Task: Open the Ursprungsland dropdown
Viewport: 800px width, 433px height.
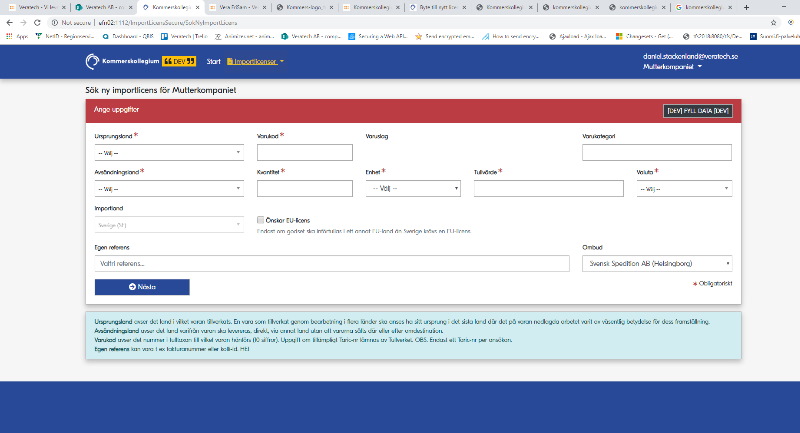Action: pos(169,152)
